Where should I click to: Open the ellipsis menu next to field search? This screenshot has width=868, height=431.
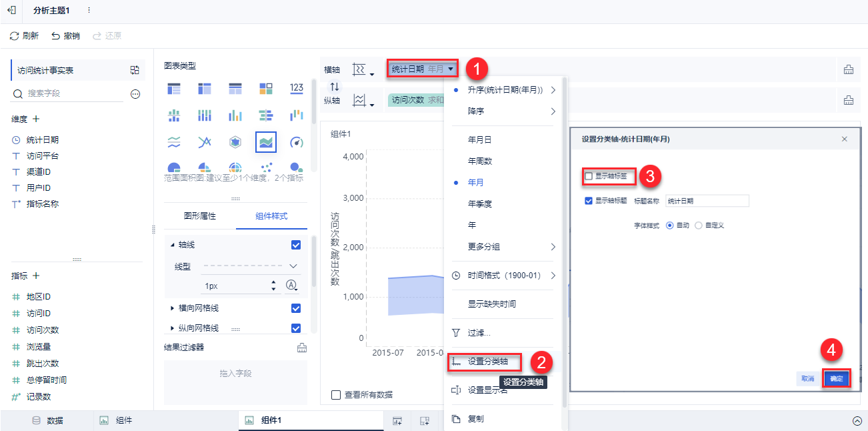coord(135,94)
